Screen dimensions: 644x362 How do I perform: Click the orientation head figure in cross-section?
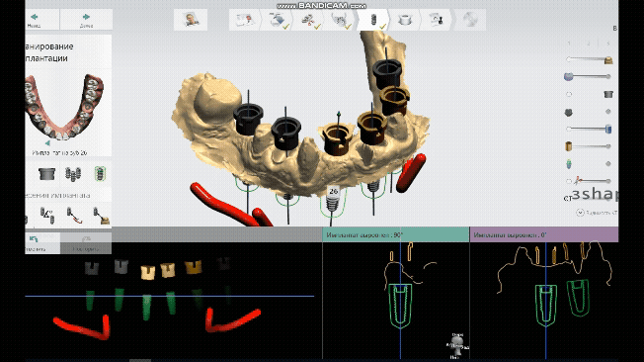tap(457, 345)
